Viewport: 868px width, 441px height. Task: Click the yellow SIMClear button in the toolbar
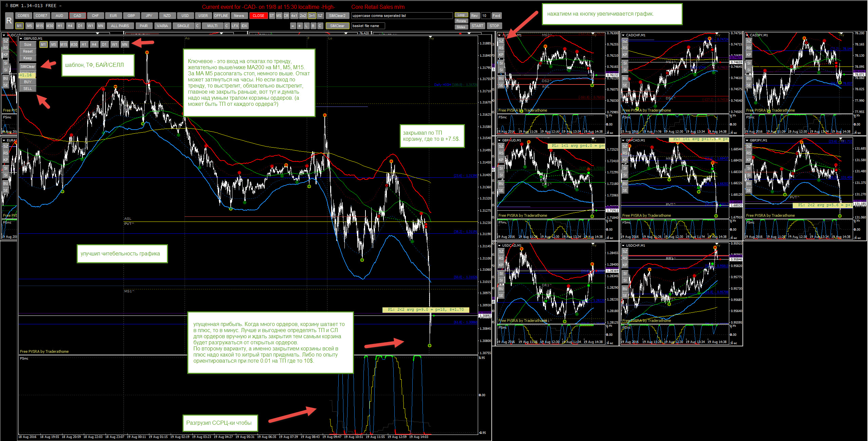[x=337, y=26]
